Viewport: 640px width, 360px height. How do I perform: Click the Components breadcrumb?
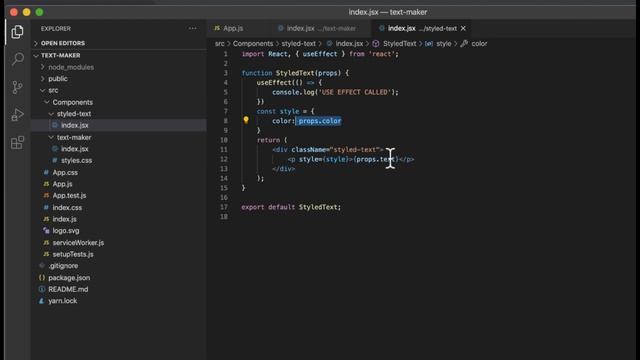point(253,43)
